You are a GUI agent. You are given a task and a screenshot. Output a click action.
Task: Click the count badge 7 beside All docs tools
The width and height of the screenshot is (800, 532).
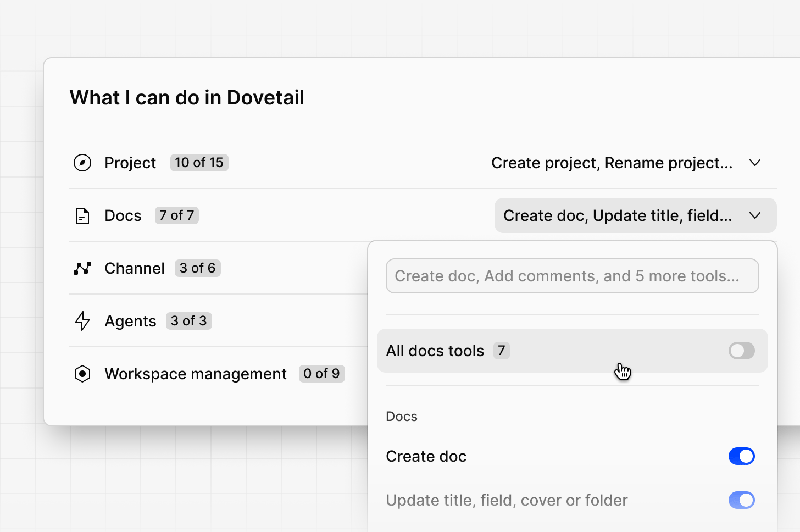pyautogui.click(x=502, y=351)
